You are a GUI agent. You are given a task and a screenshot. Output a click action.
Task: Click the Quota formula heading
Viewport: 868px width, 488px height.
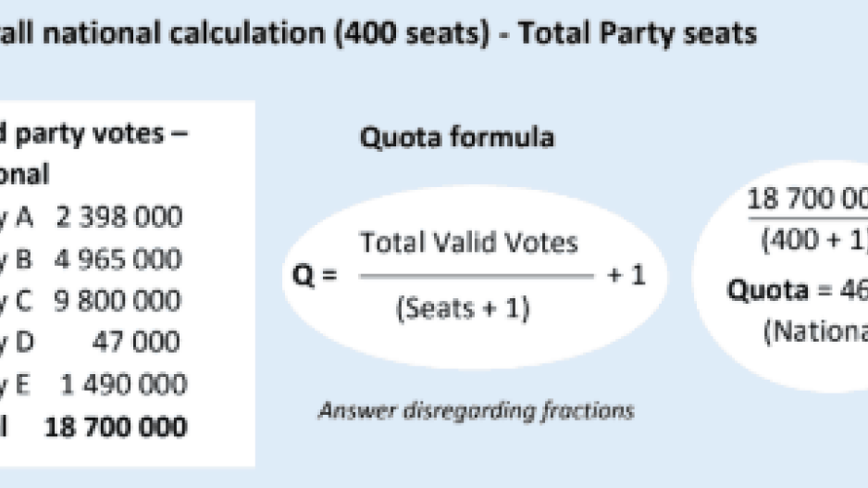[456, 138]
